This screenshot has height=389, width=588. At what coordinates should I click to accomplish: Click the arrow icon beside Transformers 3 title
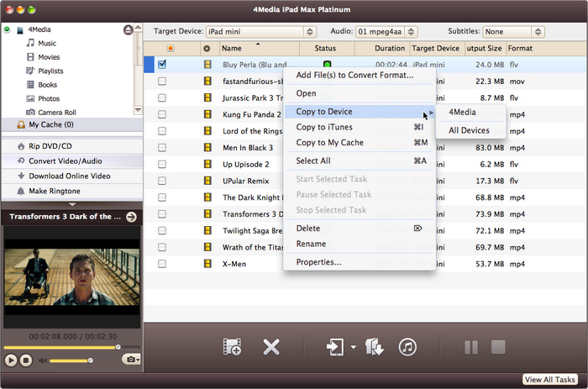tap(130, 217)
